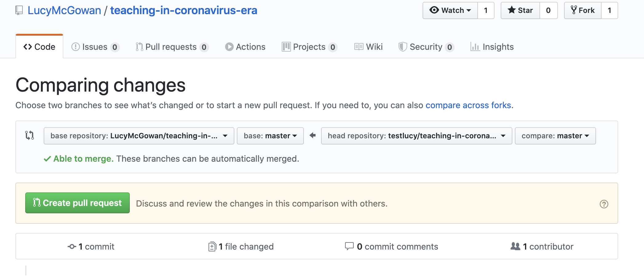This screenshot has width=644, height=276.
Task: Switch to the Issues tab
Action: [x=95, y=47]
